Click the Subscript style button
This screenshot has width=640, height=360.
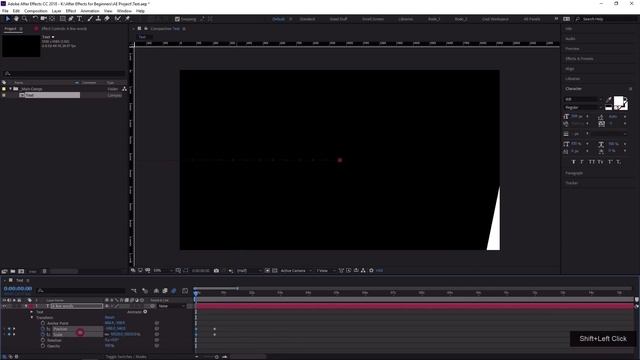[619, 162]
